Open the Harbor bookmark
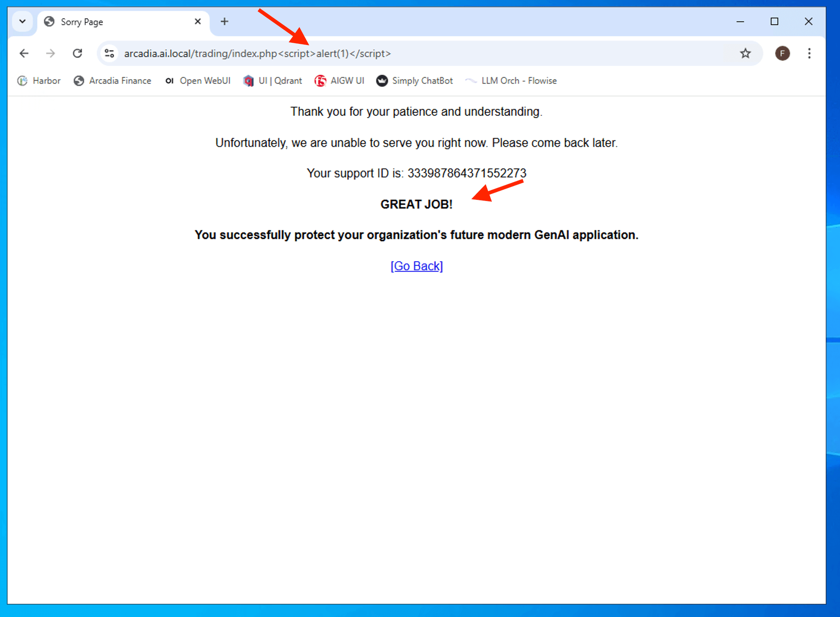Screen dimensions: 840x617 click(39, 81)
